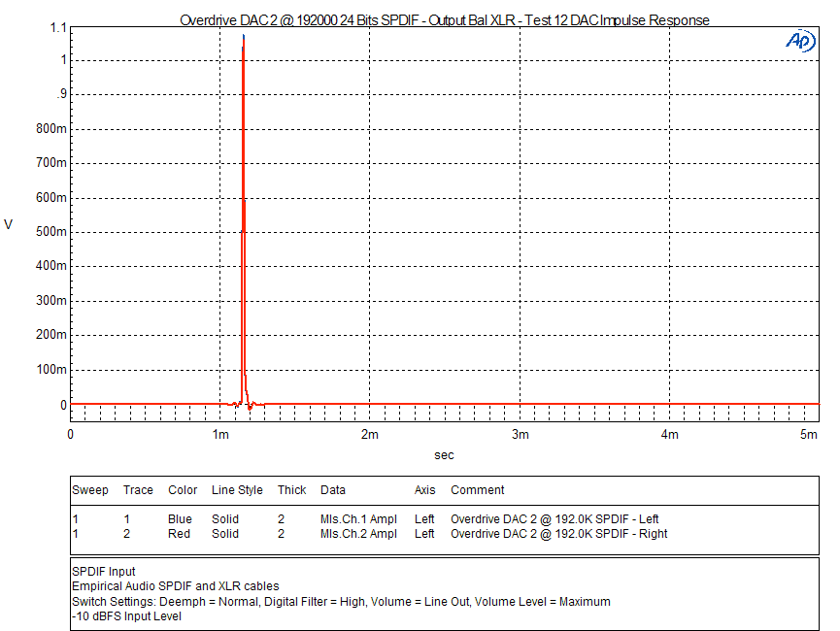
Task: Select the 'Switch Settings: Deemph = Normal' note line
Action: tap(341, 602)
